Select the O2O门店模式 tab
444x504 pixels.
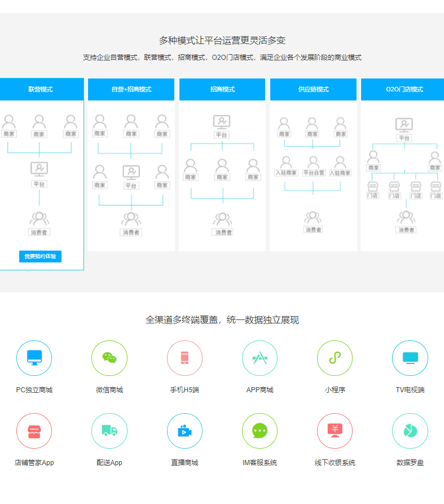(x=404, y=89)
